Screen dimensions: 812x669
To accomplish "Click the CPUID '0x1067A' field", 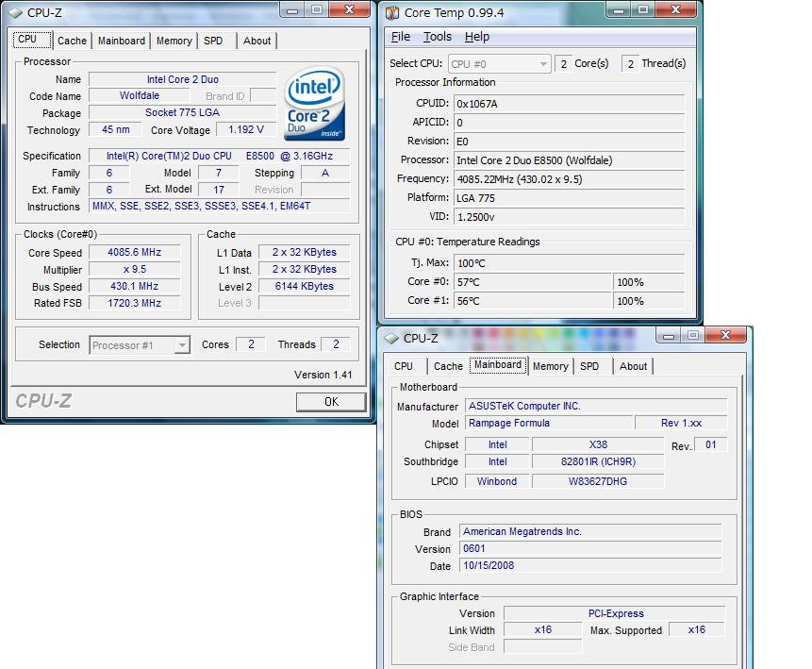I will (569, 104).
